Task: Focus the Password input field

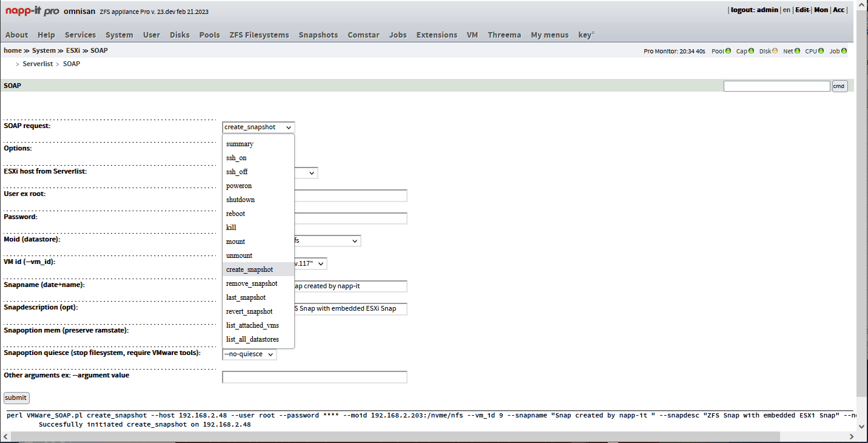Action: (351, 218)
